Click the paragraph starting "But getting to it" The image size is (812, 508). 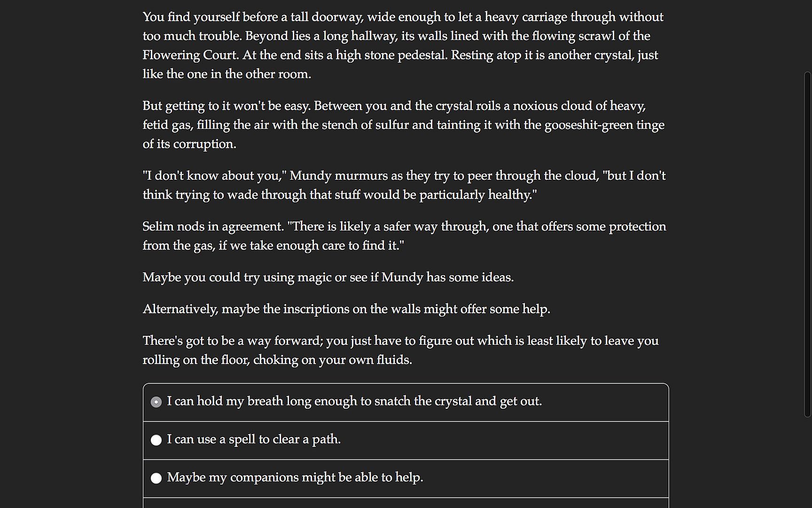coord(403,125)
